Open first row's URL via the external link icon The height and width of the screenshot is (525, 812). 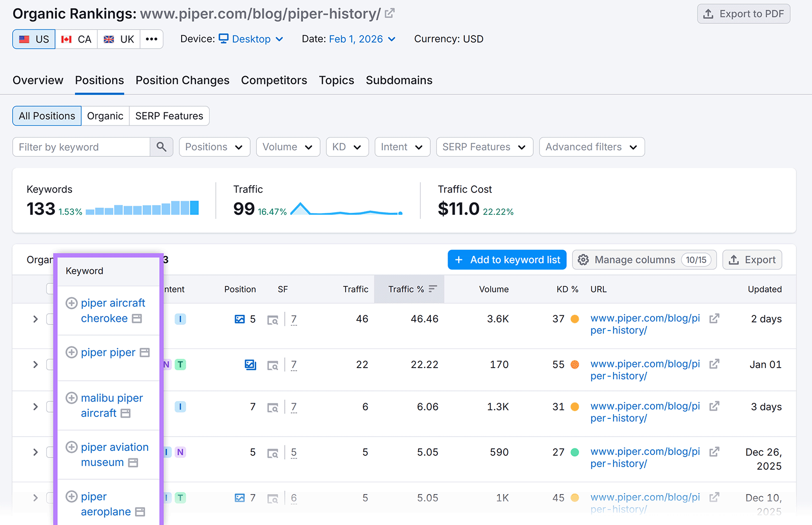pos(715,318)
